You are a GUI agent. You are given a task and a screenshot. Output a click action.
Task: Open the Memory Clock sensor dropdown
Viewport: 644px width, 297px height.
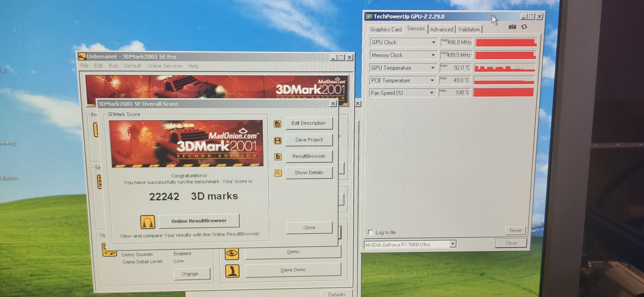click(x=433, y=55)
